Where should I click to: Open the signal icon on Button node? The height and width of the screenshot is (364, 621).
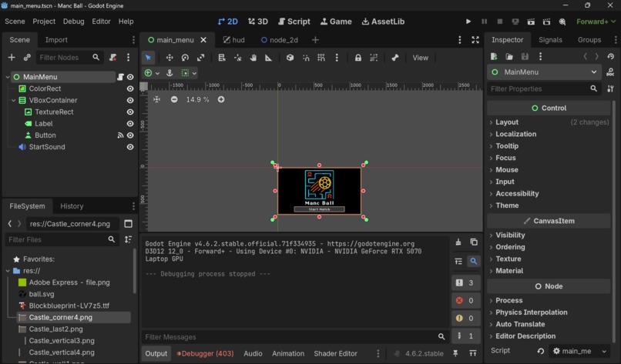120,135
